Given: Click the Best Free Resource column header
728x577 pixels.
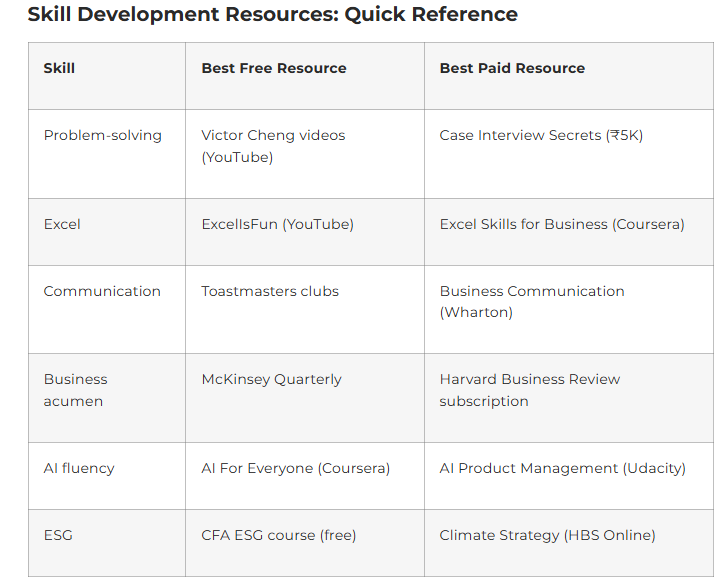Looking at the screenshot, I should tap(274, 68).
